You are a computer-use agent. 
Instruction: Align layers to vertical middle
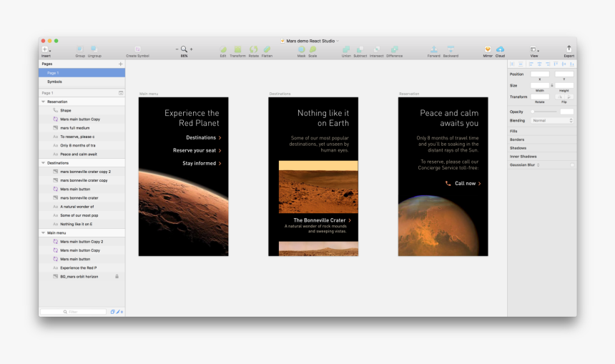(564, 64)
